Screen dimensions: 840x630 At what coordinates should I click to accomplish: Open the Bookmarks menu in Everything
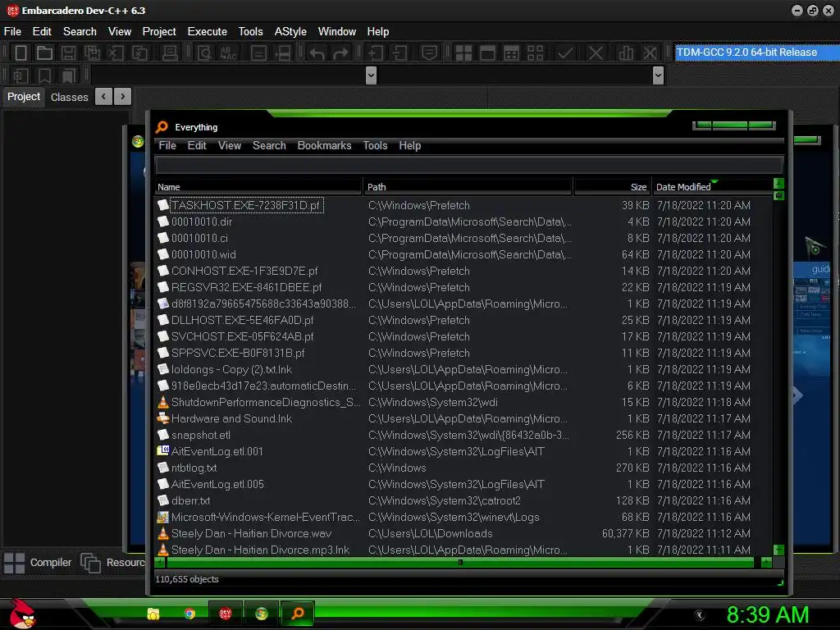point(324,146)
